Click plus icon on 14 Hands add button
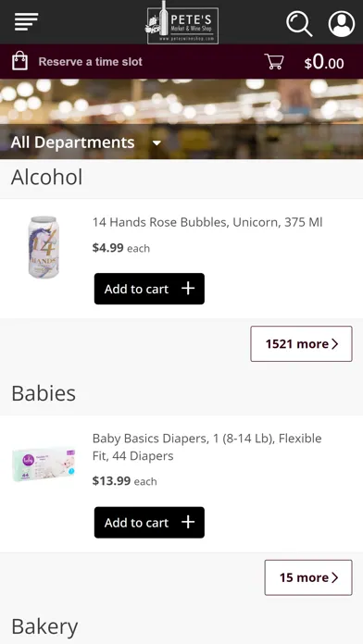363x644 pixels. (188, 289)
